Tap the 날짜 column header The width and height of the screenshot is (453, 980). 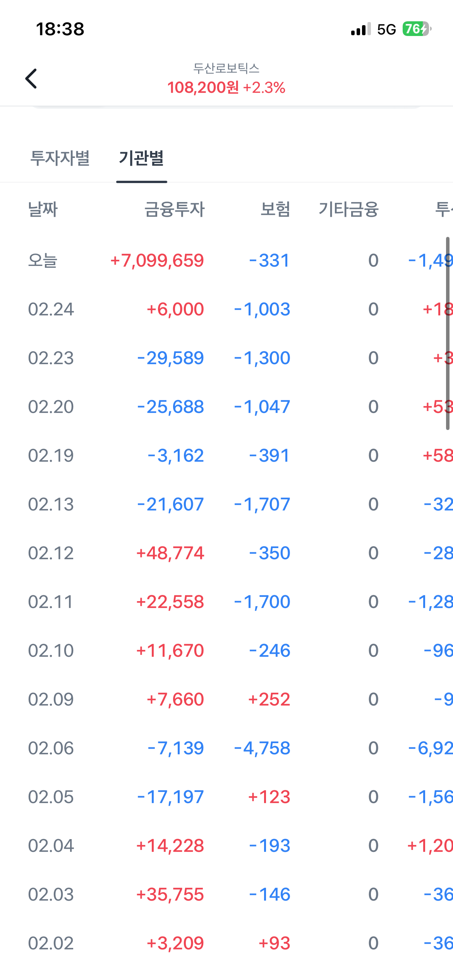click(x=43, y=209)
